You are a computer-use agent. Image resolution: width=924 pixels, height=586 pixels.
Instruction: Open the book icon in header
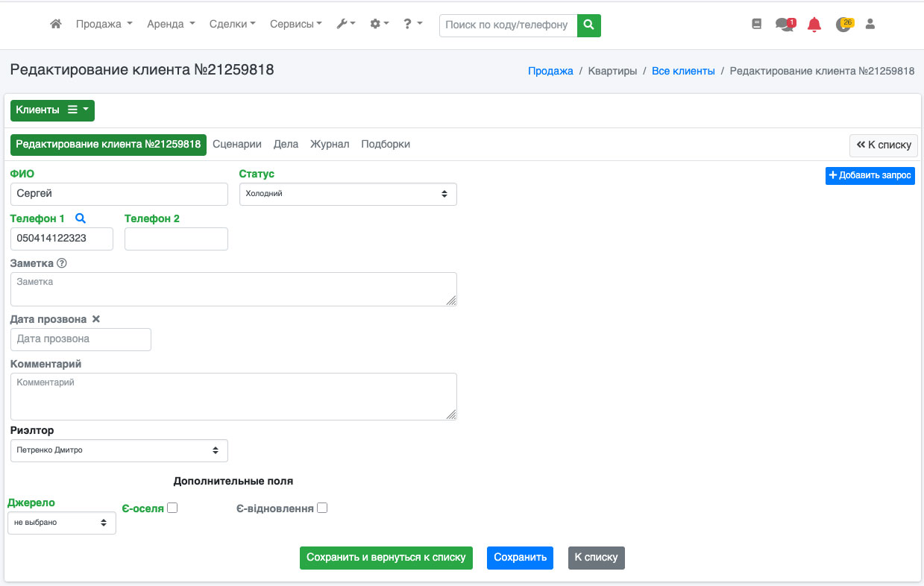click(x=757, y=24)
